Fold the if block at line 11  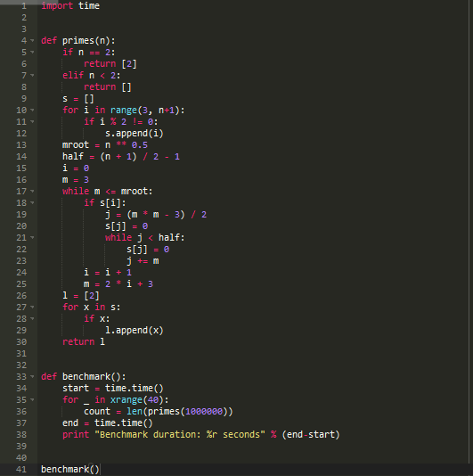[x=32, y=122]
